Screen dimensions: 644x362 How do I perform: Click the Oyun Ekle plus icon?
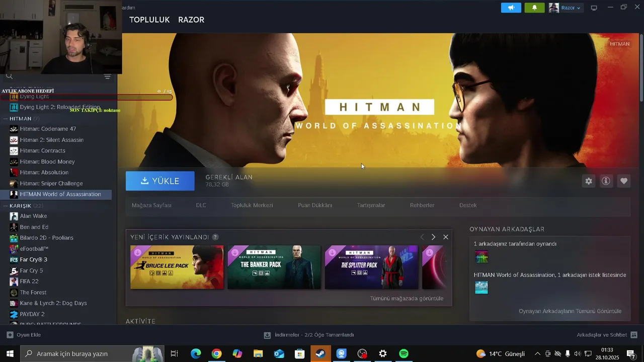(x=10, y=335)
